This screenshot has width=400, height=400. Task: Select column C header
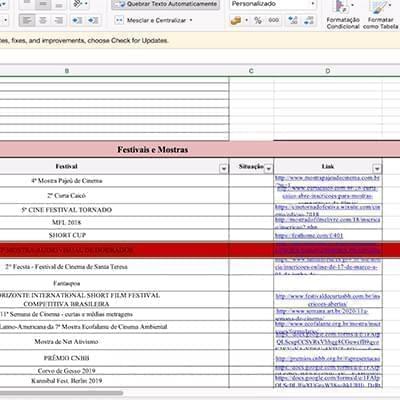pyautogui.click(x=251, y=71)
